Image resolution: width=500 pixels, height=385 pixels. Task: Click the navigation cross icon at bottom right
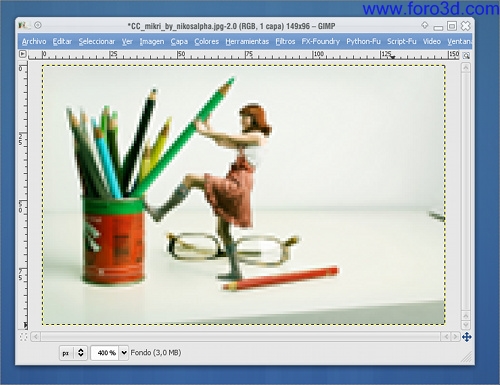[467, 337]
